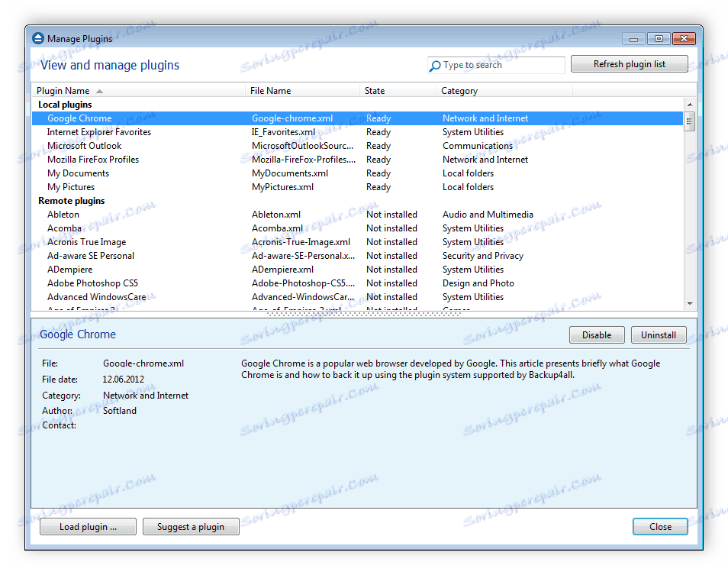Maximize the Manage Plugins window

pos(659,38)
